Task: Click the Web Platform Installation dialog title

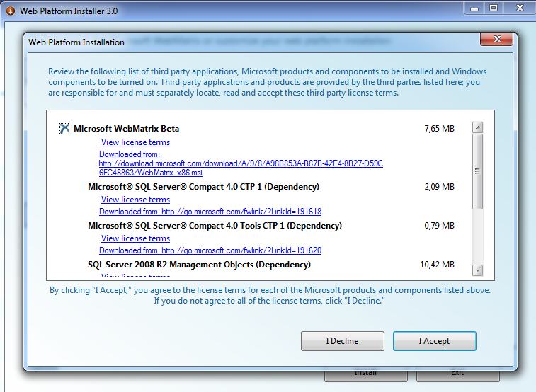Action: [76, 42]
